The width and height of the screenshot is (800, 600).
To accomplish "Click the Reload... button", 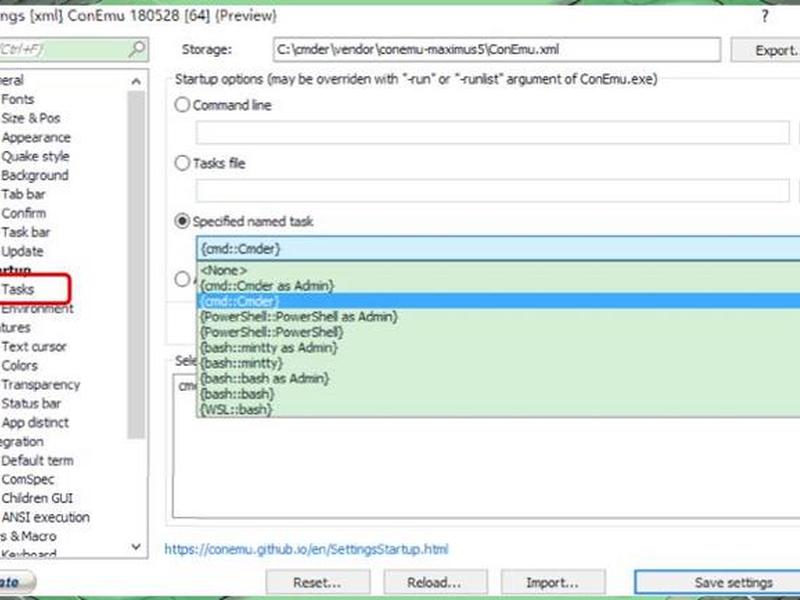I will click(x=435, y=582).
